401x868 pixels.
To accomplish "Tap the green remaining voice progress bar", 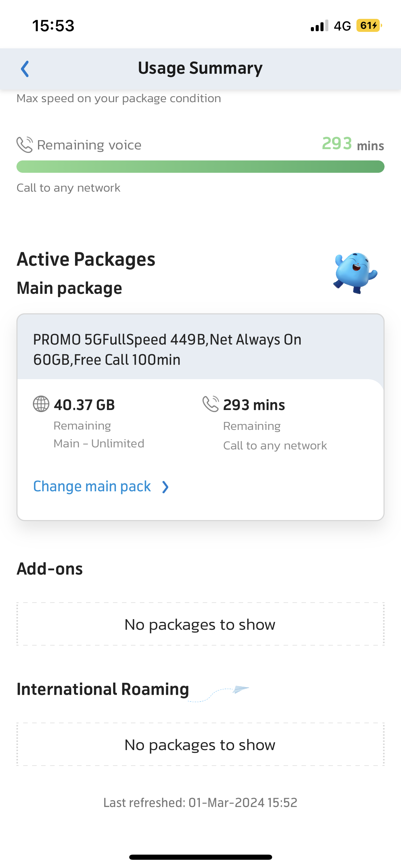I will click(200, 167).
